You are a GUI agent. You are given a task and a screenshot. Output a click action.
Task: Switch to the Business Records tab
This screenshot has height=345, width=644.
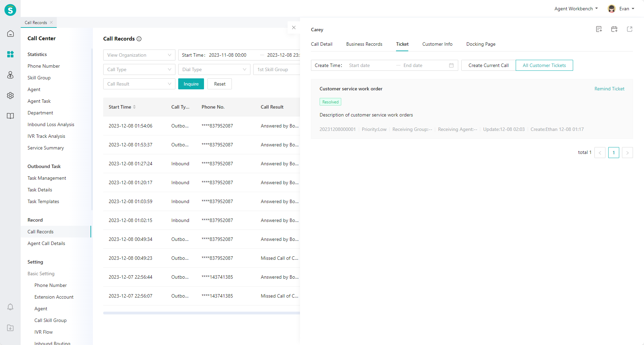point(364,44)
